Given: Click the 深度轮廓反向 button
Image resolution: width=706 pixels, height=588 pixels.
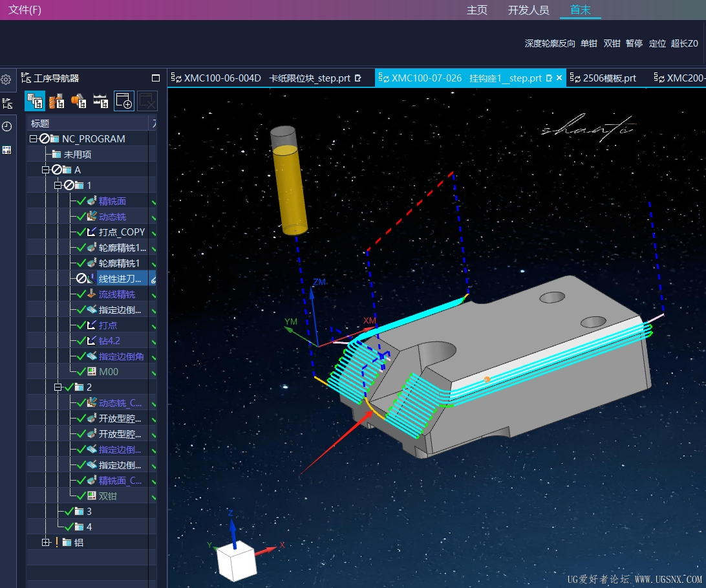Looking at the screenshot, I should pyautogui.click(x=550, y=43).
